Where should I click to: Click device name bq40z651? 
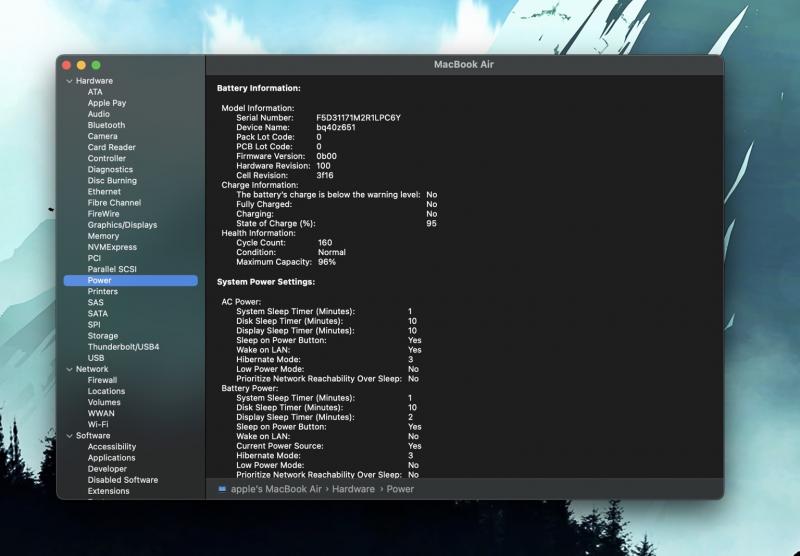pyautogui.click(x=336, y=128)
